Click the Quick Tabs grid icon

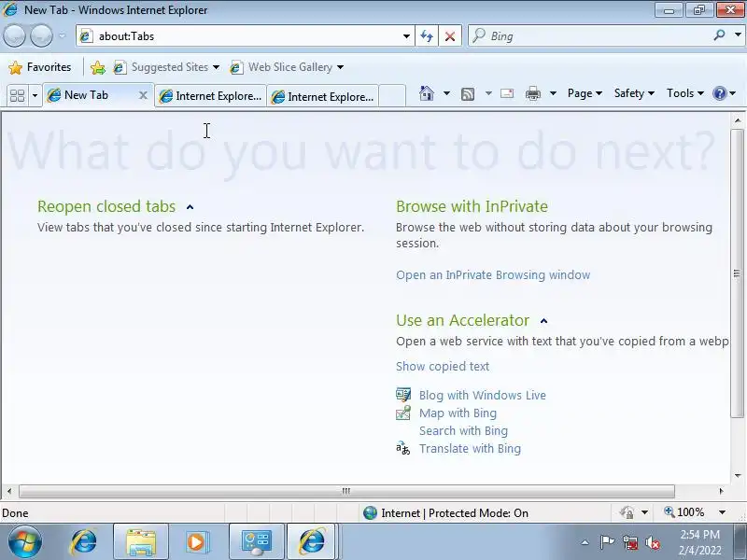tap(18, 96)
